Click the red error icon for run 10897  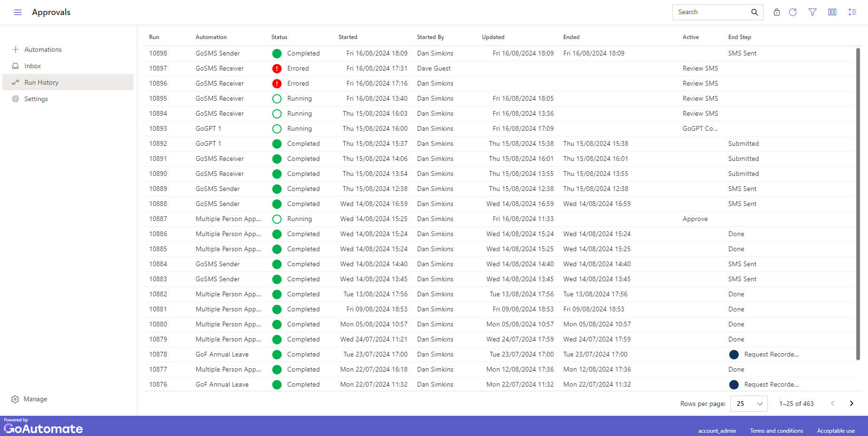[277, 69]
